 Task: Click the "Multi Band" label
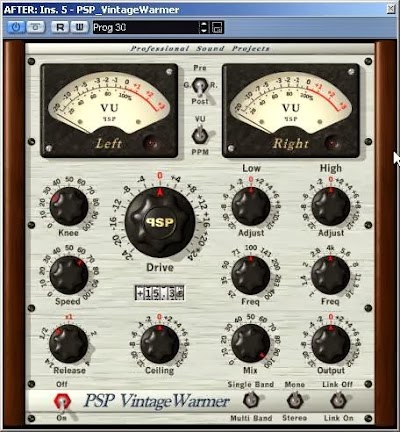pyautogui.click(x=251, y=418)
